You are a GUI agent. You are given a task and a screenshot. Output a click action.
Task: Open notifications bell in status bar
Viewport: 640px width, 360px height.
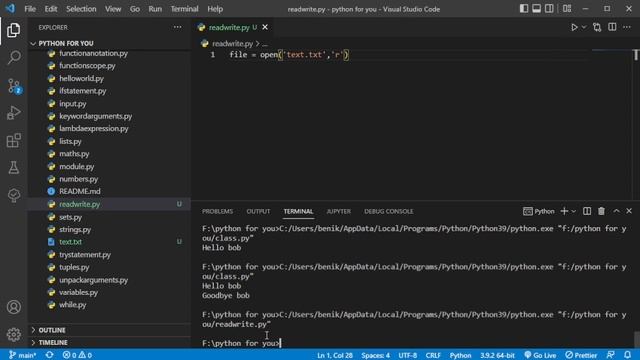click(627, 355)
